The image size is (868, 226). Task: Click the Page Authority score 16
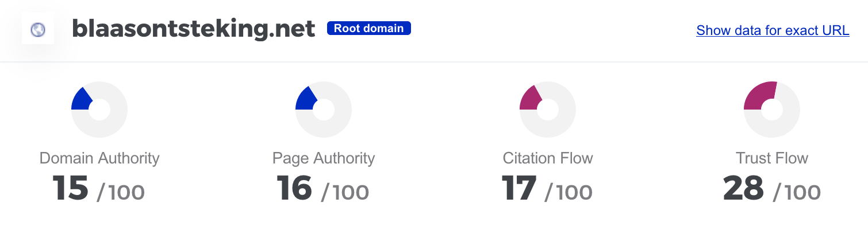click(294, 188)
